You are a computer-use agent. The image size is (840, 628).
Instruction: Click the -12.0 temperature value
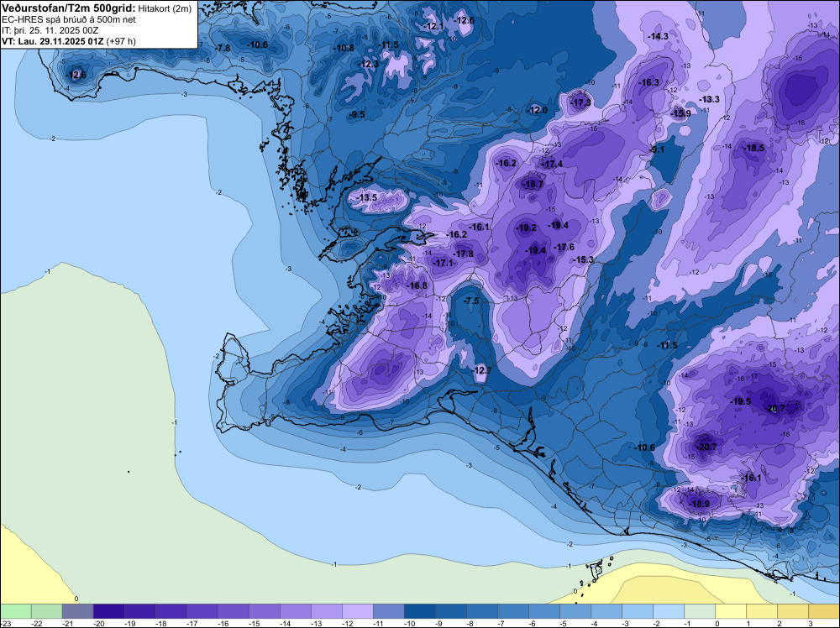[538, 110]
